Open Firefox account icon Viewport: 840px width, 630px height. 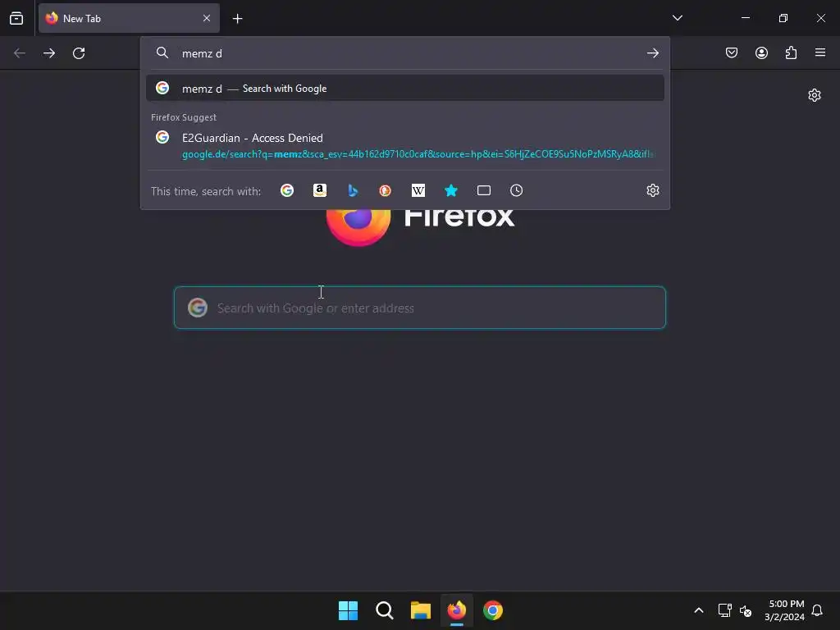click(761, 52)
